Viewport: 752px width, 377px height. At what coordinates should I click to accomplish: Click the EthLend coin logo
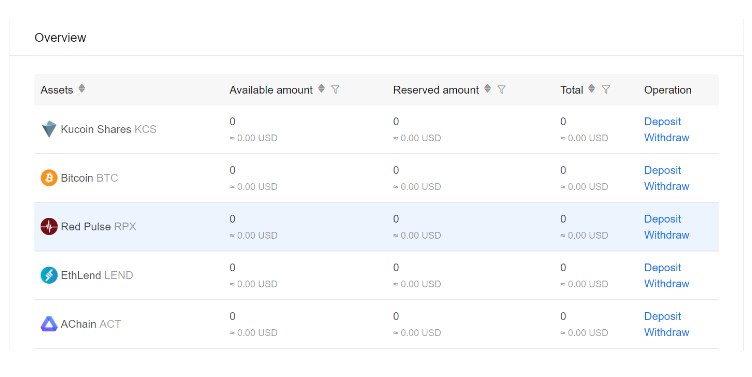coord(49,275)
